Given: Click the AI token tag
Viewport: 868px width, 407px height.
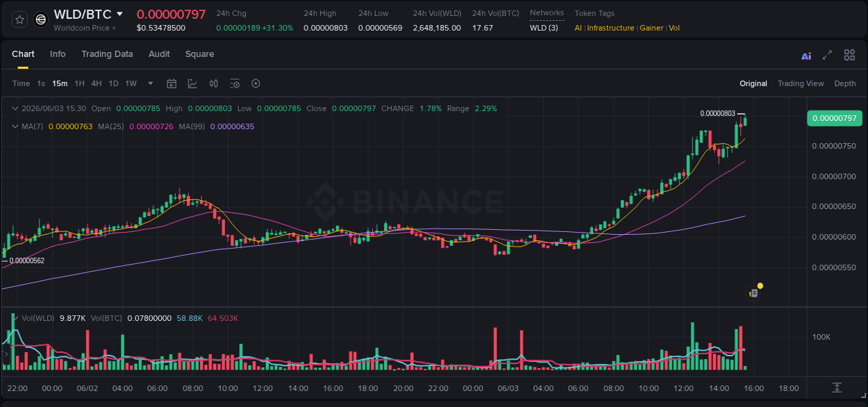Looking at the screenshot, I should tap(578, 28).
